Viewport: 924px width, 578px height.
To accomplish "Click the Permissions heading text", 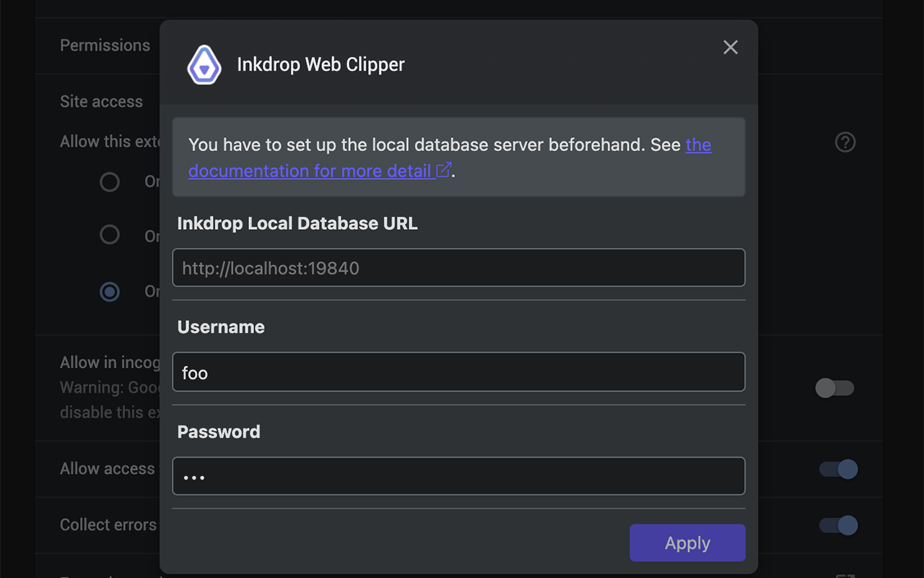I will click(105, 45).
